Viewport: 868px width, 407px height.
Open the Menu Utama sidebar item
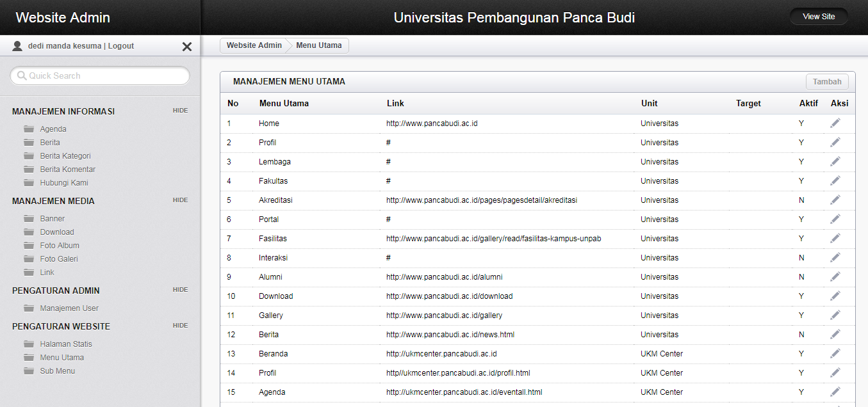coord(61,358)
